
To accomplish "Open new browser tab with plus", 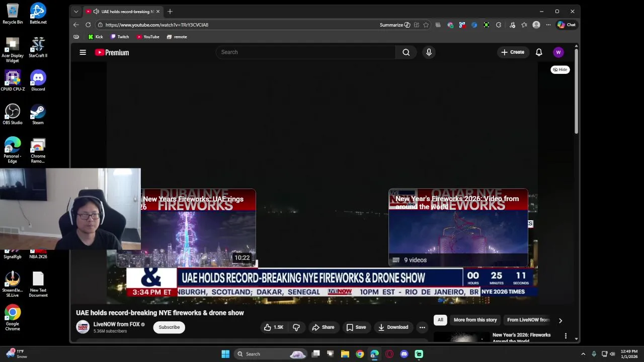I will 170,11.
